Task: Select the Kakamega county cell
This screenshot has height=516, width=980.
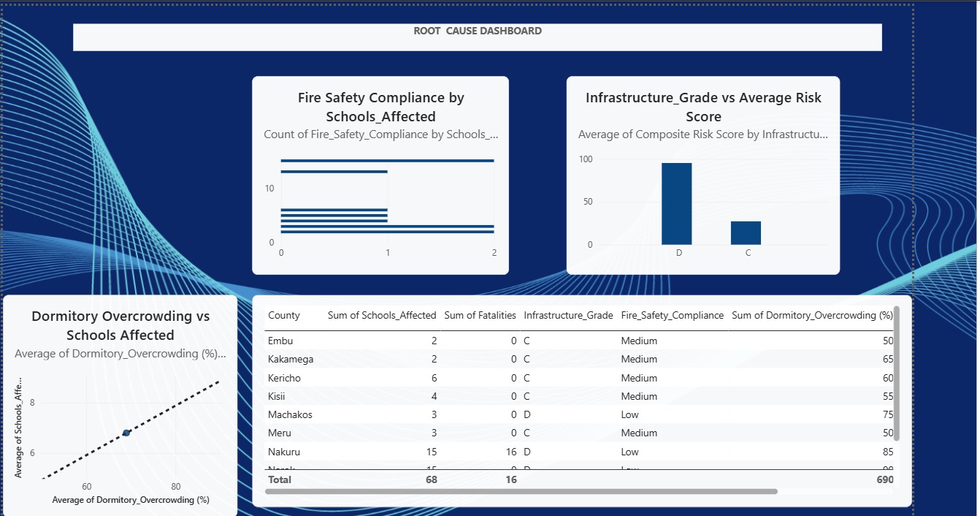Action: 291,360
